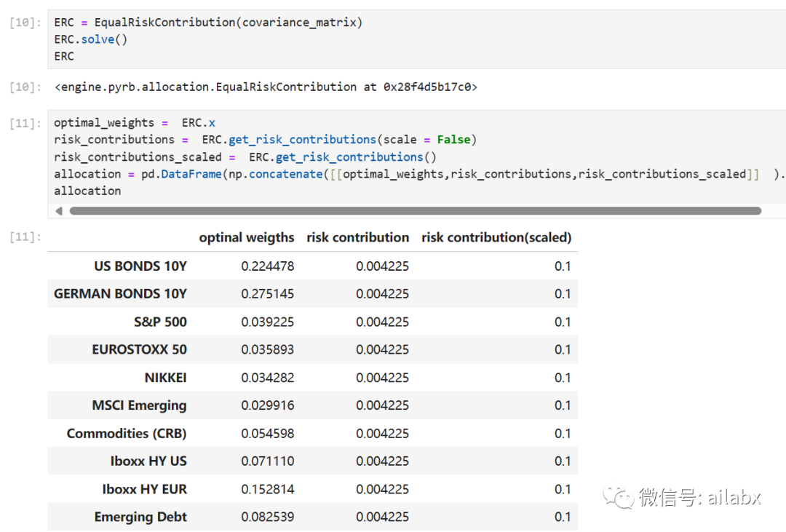Click weight value 0.082539
The image size is (786, 532).
click(268, 517)
